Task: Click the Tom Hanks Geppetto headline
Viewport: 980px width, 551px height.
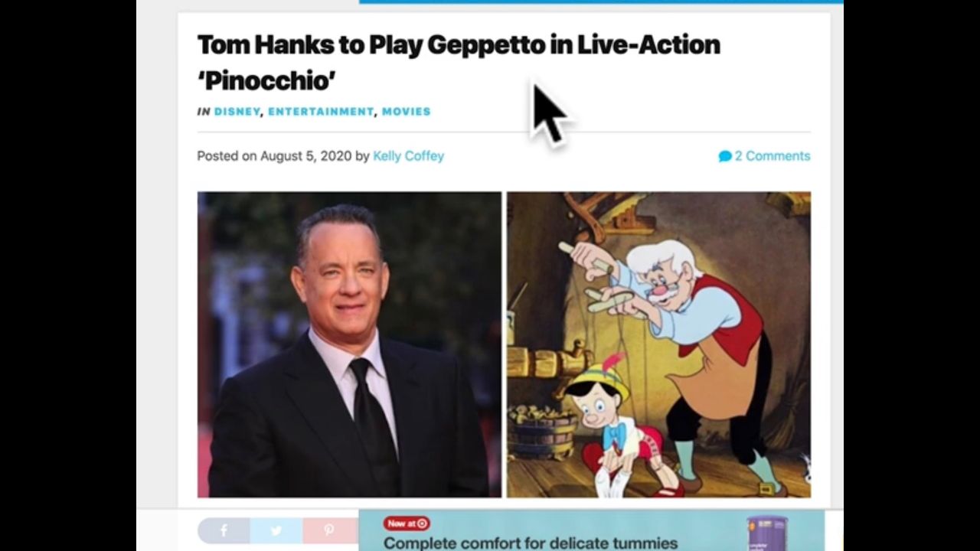Action: click(459, 62)
